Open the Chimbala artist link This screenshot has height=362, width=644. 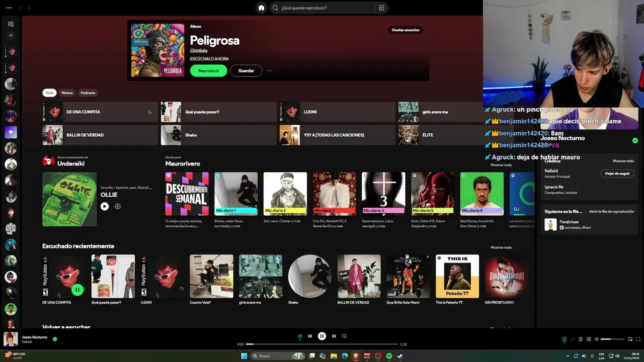coord(199,50)
